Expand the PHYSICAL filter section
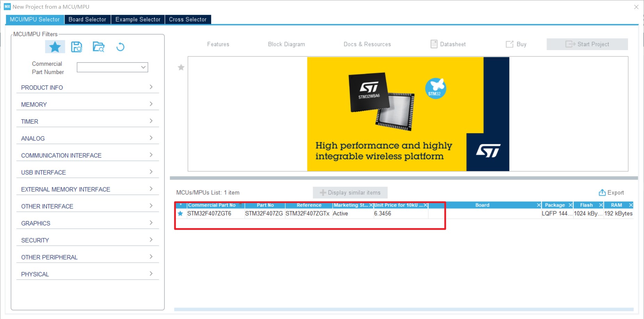 pos(88,274)
